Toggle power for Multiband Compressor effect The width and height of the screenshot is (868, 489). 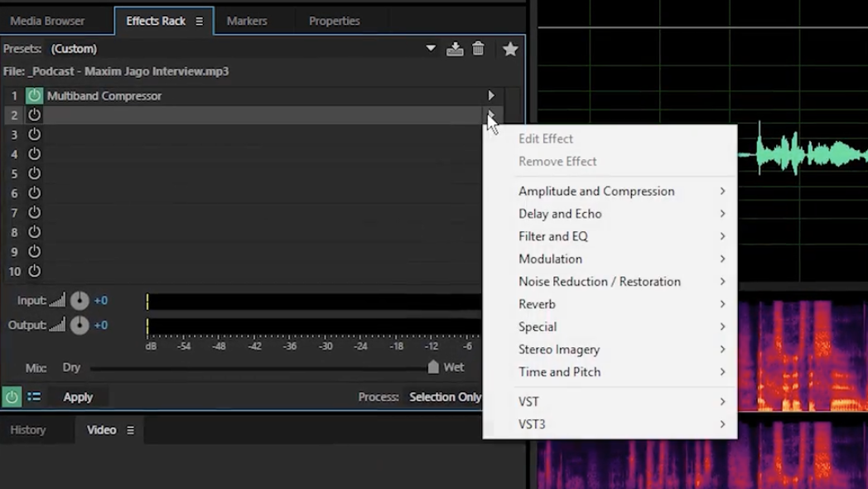[x=34, y=96]
